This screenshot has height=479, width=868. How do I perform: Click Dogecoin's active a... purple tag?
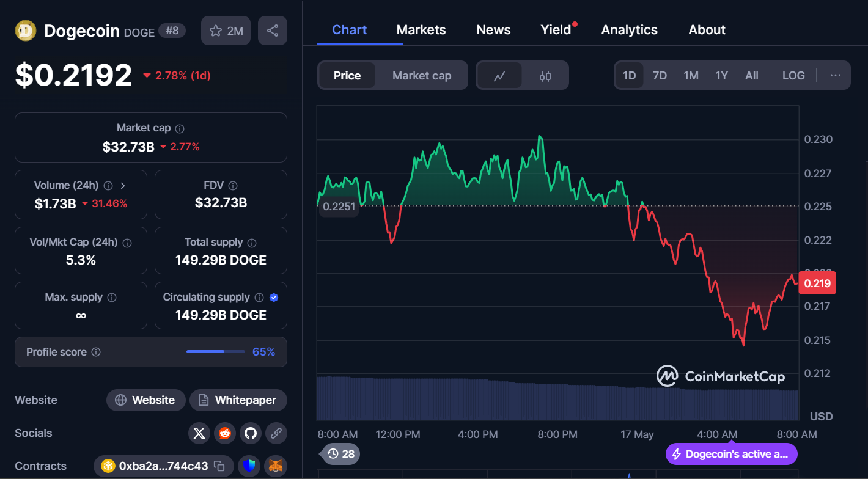pos(732,454)
